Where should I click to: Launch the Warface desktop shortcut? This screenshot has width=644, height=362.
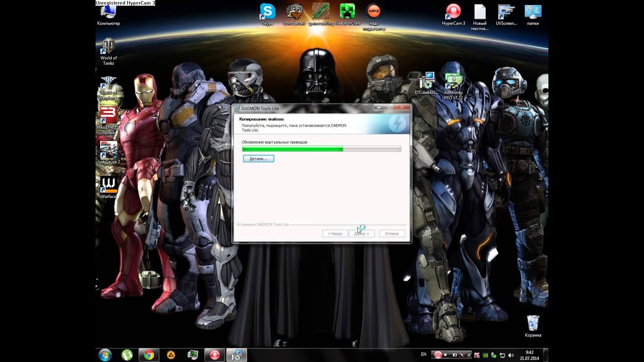pyautogui.click(x=108, y=187)
